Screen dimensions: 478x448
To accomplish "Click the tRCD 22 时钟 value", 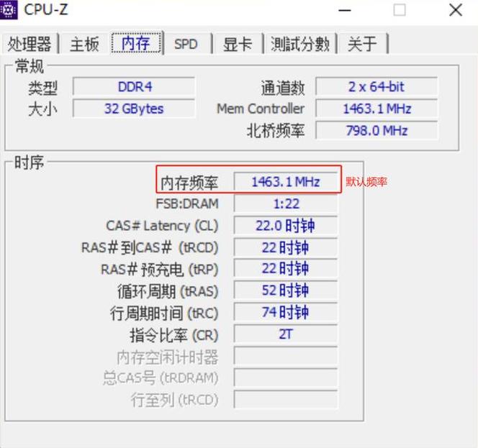I will tap(286, 247).
